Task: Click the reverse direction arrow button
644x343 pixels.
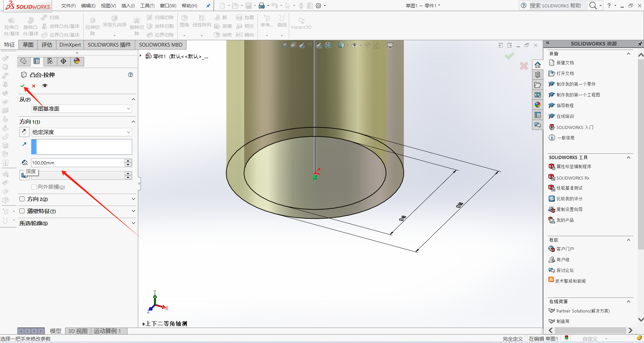Action: click(24, 132)
